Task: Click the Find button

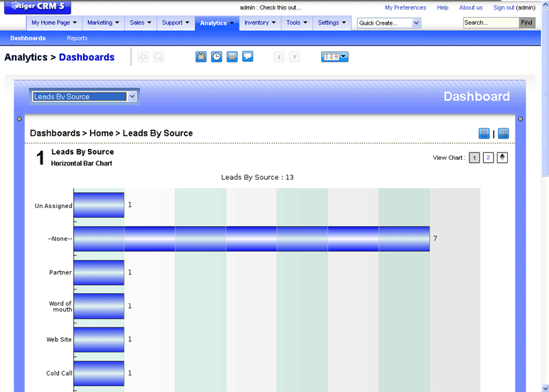Action: click(527, 23)
